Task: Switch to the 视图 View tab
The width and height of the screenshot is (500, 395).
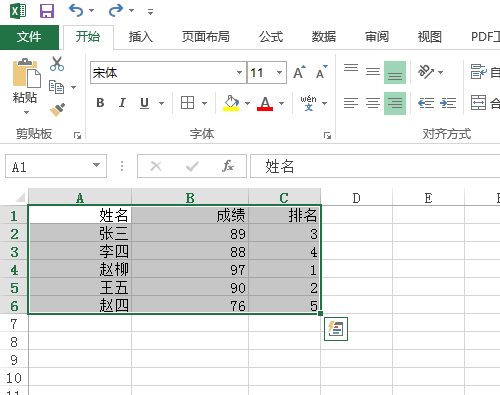Action: [430, 37]
